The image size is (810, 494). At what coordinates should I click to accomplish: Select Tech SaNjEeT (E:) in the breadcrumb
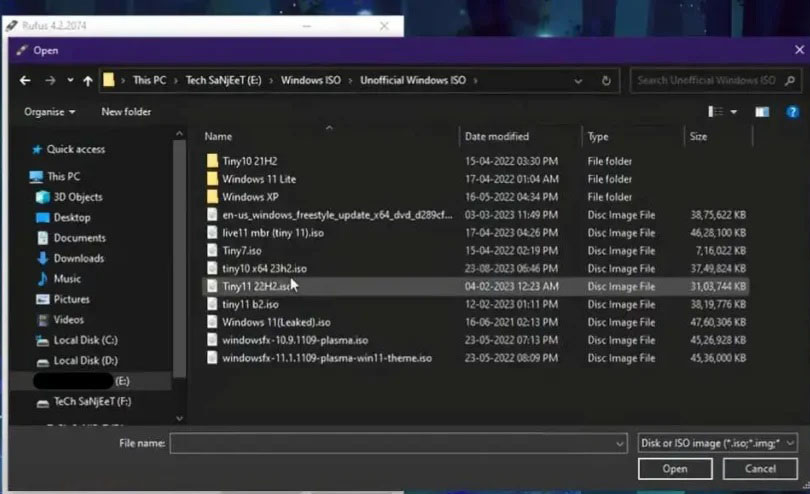(223, 80)
